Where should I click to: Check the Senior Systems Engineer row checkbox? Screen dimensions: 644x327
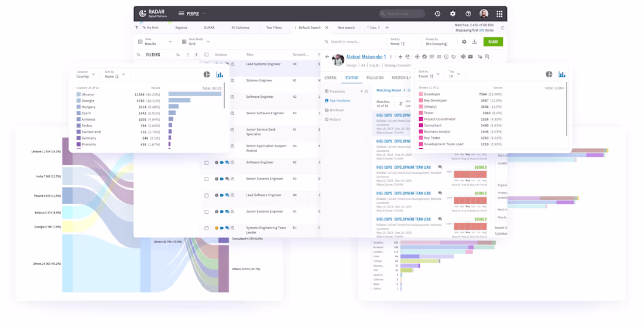pos(207,179)
